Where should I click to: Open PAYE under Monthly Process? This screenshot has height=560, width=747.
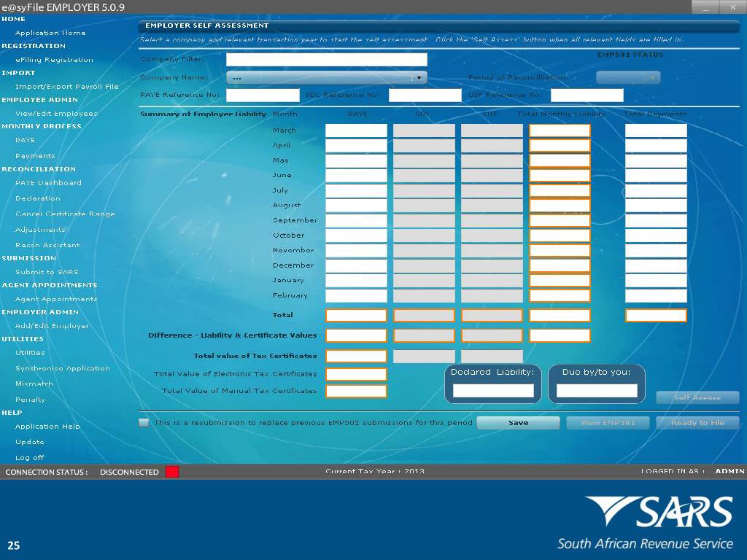[x=25, y=140]
